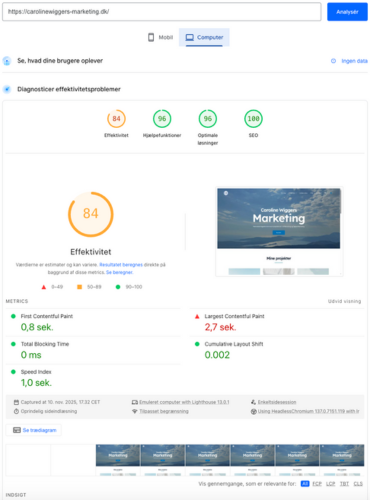Select the LCP audit filter
The height and width of the screenshot is (500, 370).
pos(330,484)
